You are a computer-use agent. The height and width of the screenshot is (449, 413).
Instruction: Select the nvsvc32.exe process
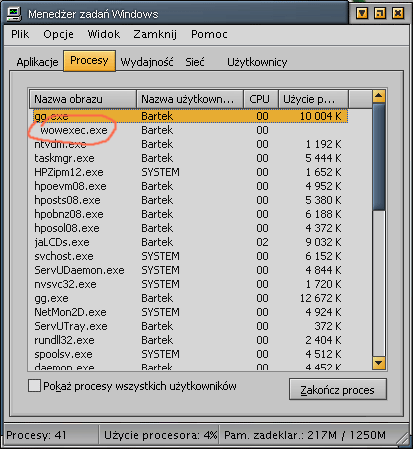coord(191,284)
